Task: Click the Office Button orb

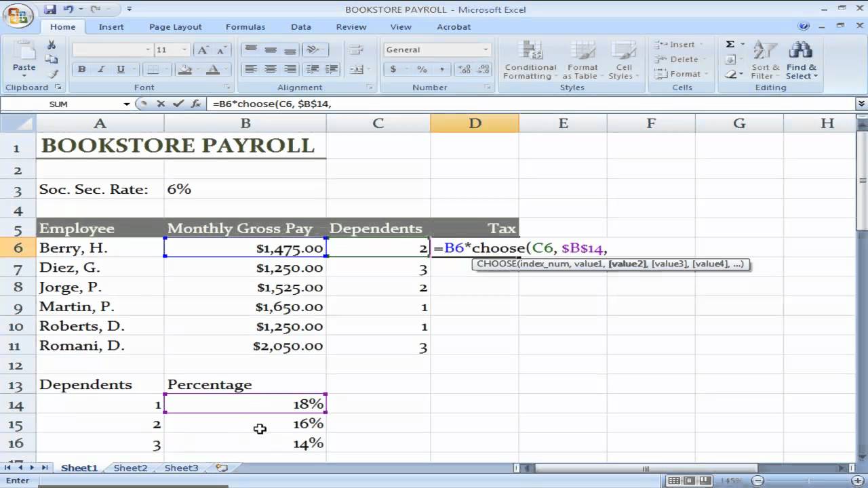Action: [18, 16]
